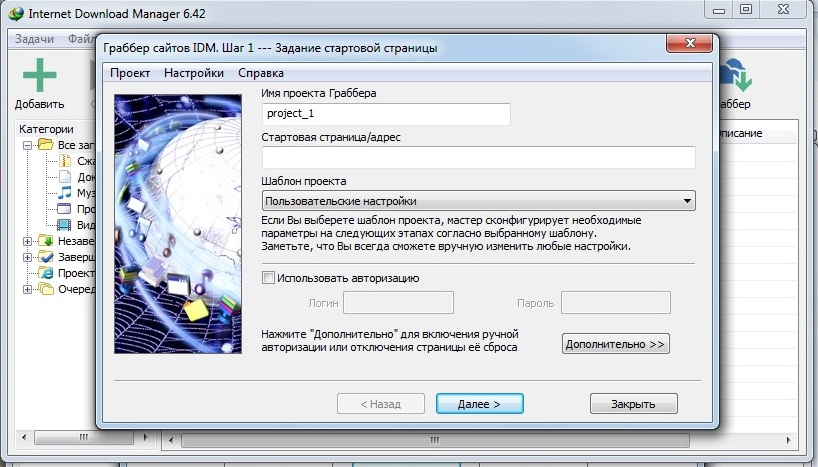Click the Закрыть button
This screenshot has width=818, height=467.
click(x=633, y=404)
